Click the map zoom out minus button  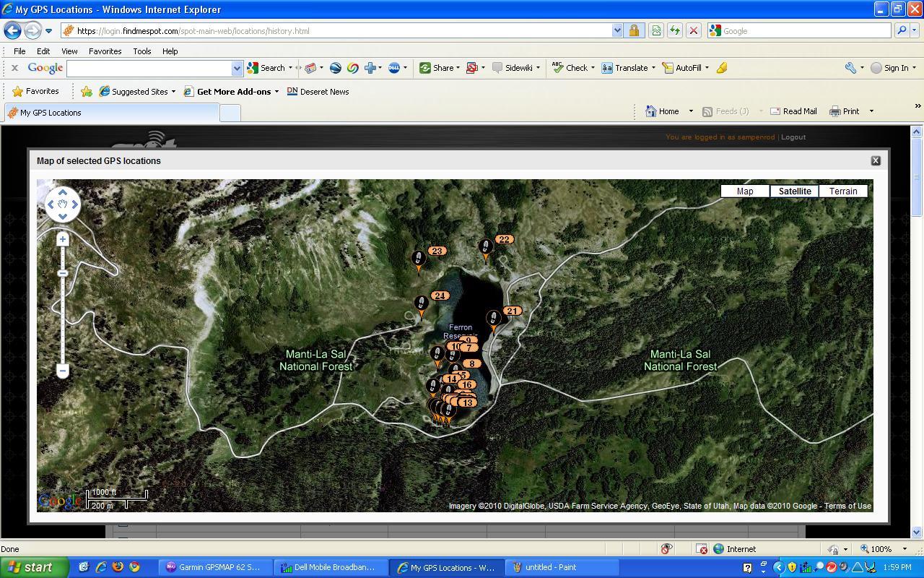click(63, 371)
